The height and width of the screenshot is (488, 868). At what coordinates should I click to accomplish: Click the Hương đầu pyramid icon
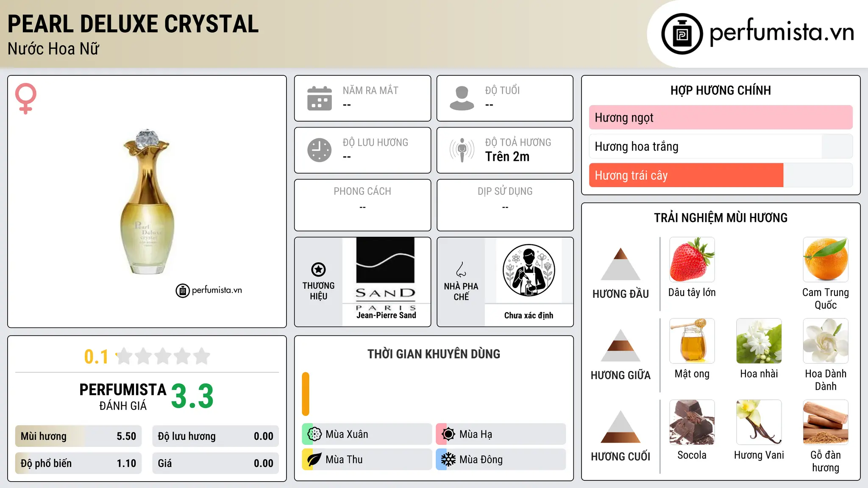(x=620, y=264)
